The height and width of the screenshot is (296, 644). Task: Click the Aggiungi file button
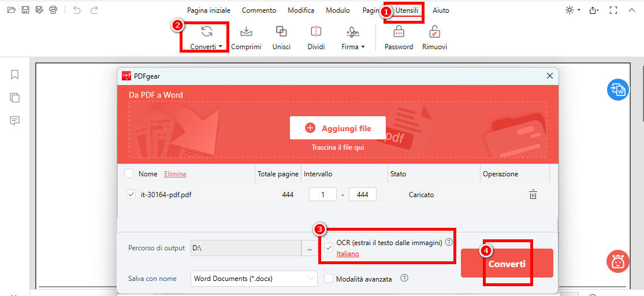click(338, 128)
